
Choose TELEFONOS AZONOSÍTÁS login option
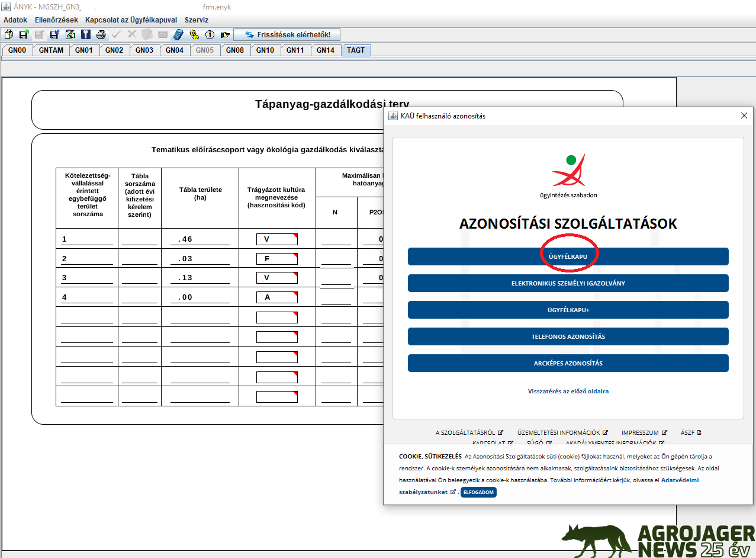(568, 336)
